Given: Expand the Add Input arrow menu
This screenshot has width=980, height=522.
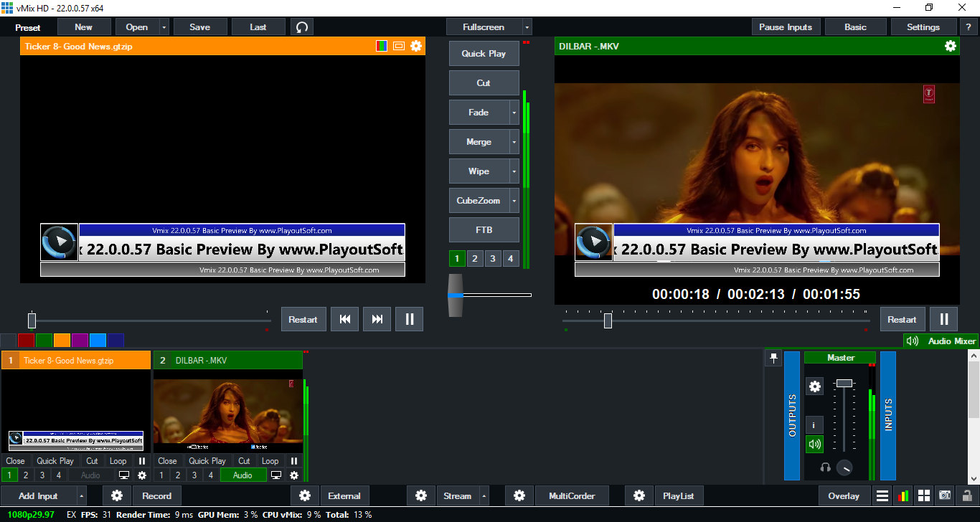Looking at the screenshot, I should (x=82, y=495).
